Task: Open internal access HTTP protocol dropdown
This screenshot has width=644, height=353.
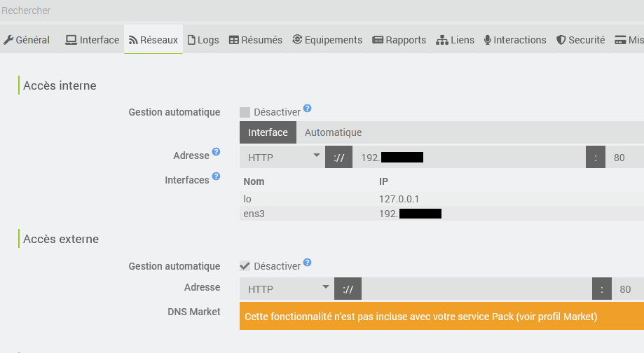Action: pos(282,158)
